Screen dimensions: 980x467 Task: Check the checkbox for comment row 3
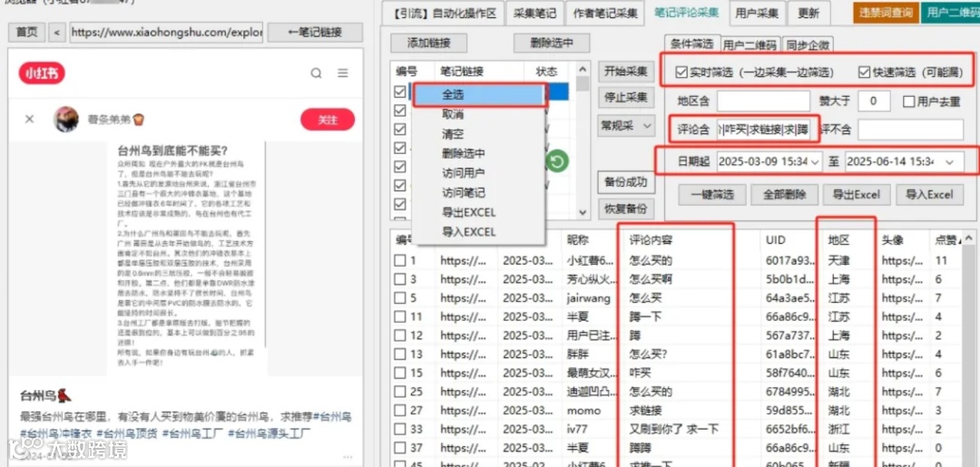click(x=400, y=279)
